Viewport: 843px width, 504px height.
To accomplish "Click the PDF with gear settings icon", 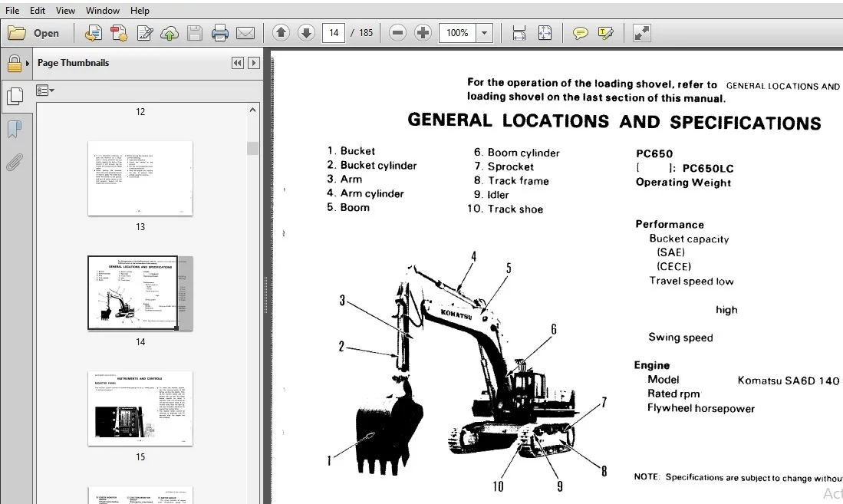I will pyautogui.click(x=119, y=33).
